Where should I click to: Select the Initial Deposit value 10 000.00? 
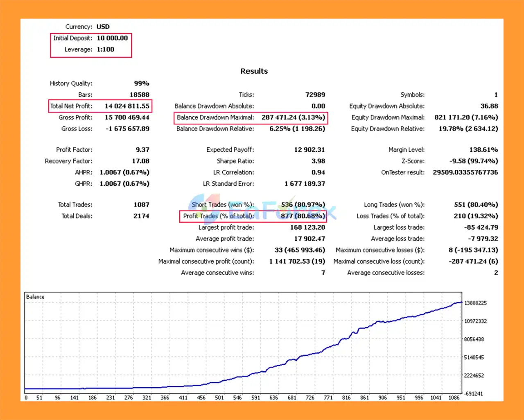(x=112, y=38)
